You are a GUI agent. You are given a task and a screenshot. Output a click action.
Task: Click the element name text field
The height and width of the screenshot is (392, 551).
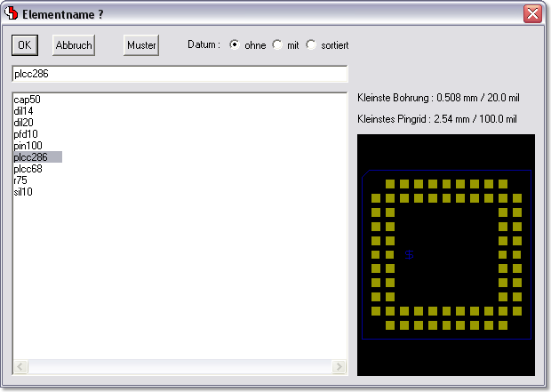(179, 75)
